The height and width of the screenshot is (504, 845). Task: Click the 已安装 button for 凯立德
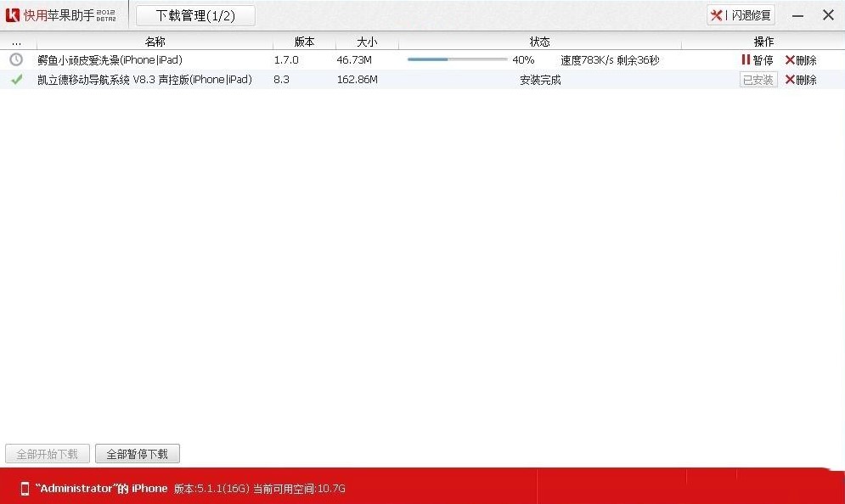[x=758, y=80]
